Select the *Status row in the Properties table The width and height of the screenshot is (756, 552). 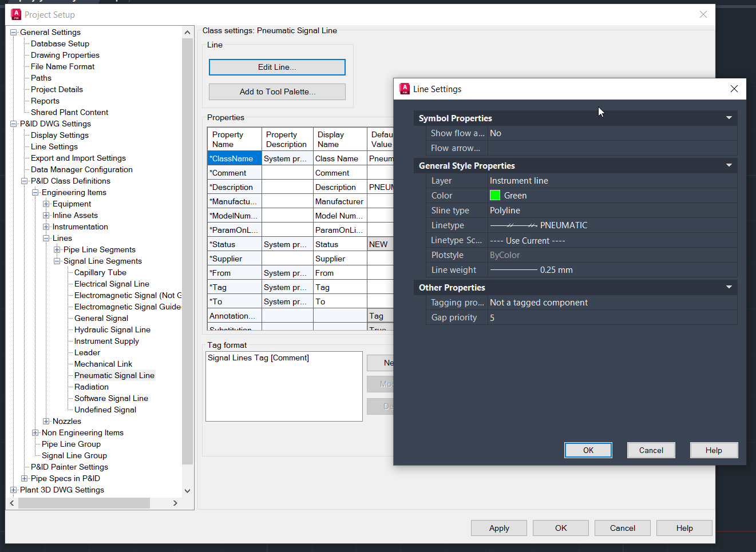click(234, 244)
